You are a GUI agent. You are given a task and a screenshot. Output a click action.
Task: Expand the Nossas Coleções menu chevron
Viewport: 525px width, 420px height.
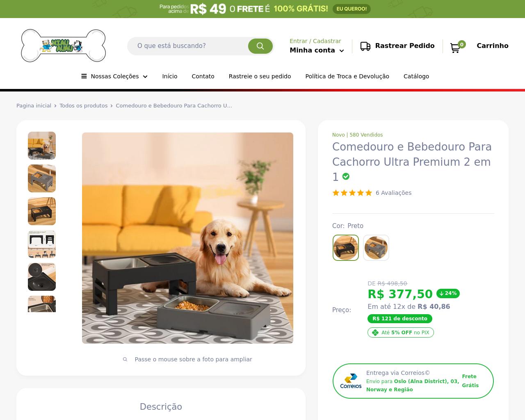point(145,77)
